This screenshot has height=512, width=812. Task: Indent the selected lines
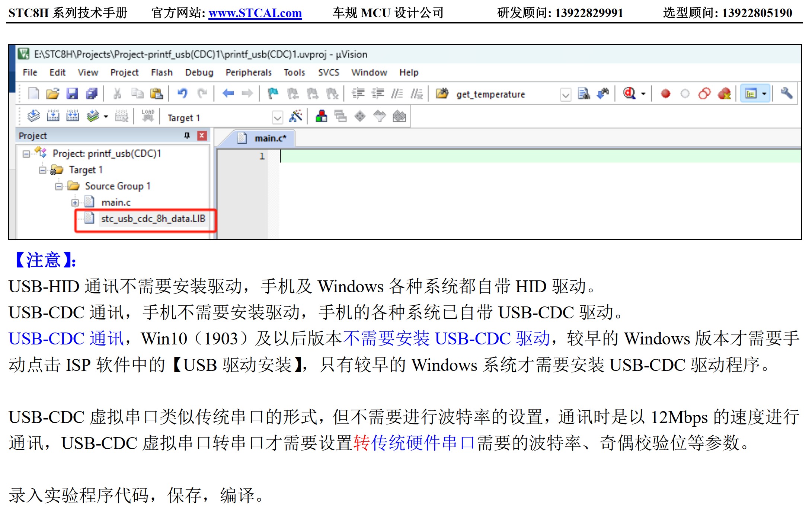(358, 93)
